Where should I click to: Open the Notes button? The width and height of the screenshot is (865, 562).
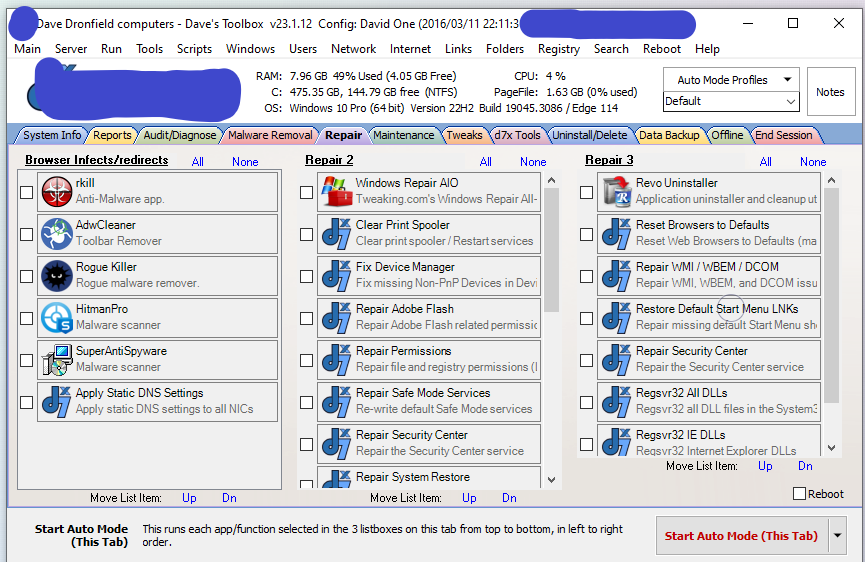coord(830,92)
